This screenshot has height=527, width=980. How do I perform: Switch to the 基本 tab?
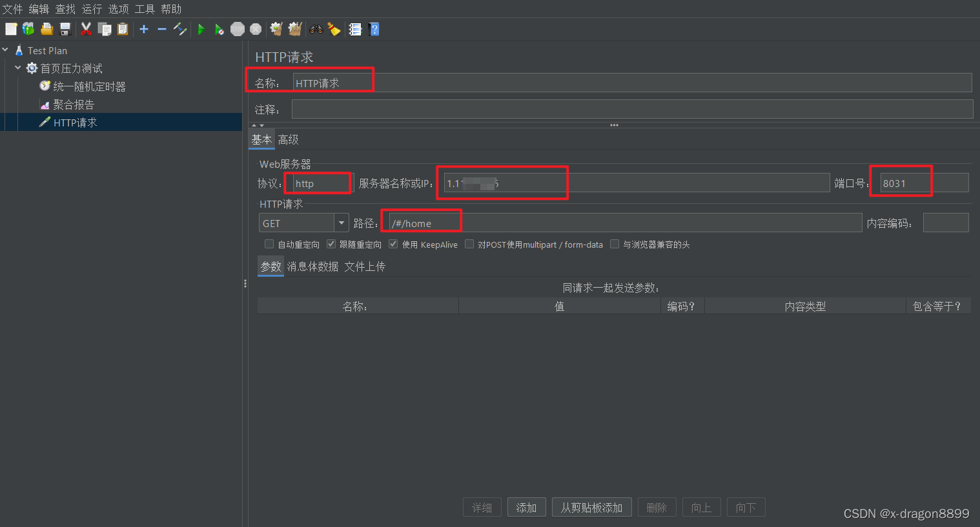[x=261, y=139]
